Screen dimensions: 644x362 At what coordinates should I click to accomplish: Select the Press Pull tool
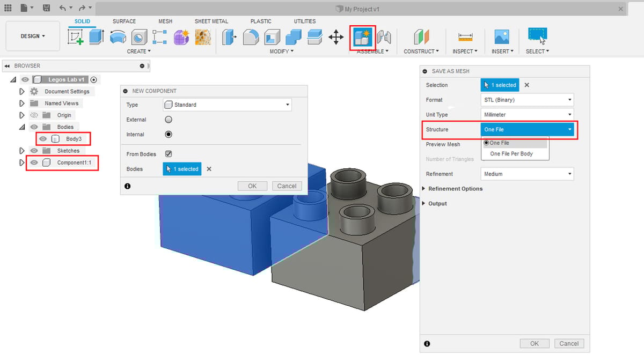click(229, 37)
